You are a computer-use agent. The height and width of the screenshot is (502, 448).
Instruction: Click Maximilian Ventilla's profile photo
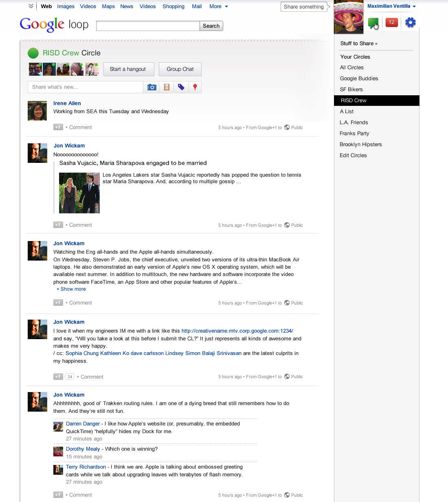pos(349,17)
